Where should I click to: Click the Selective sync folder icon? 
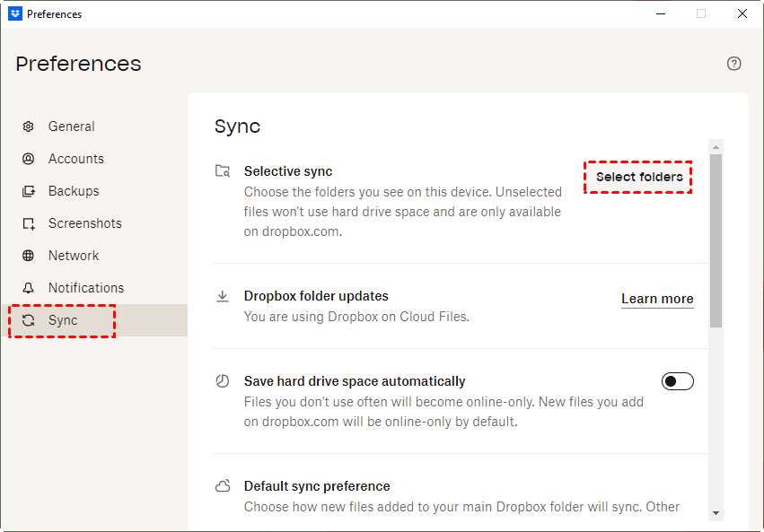(223, 170)
